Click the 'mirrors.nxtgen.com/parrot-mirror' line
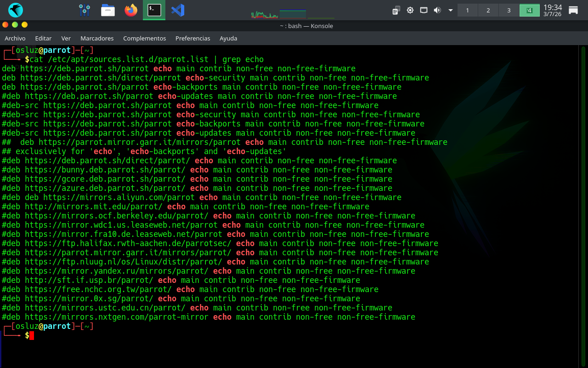 pyautogui.click(x=209, y=317)
